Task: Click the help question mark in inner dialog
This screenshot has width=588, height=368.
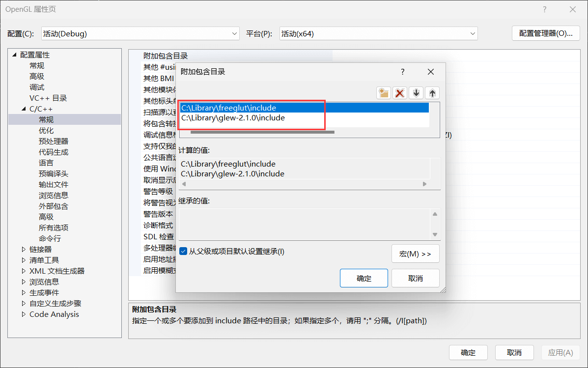Action: coord(403,72)
